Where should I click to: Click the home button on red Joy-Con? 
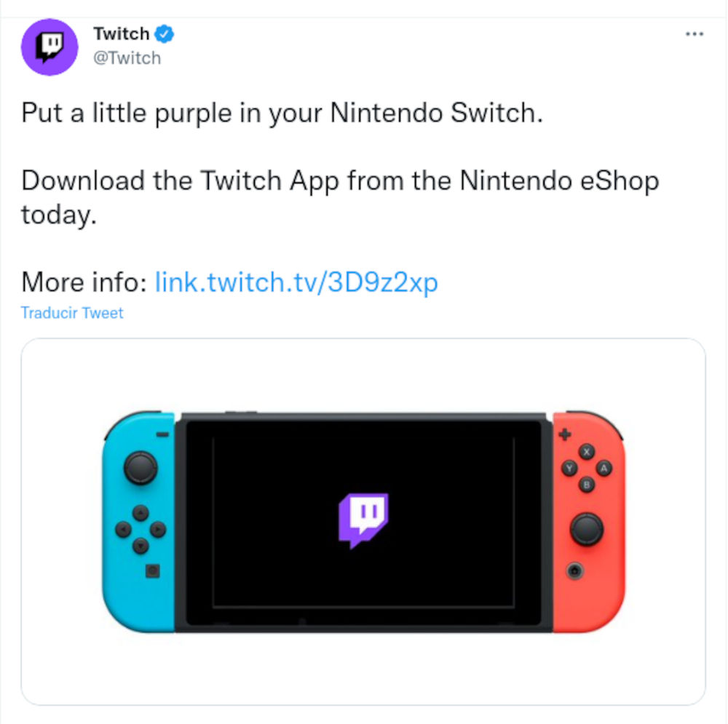click(x=575, y=571)
